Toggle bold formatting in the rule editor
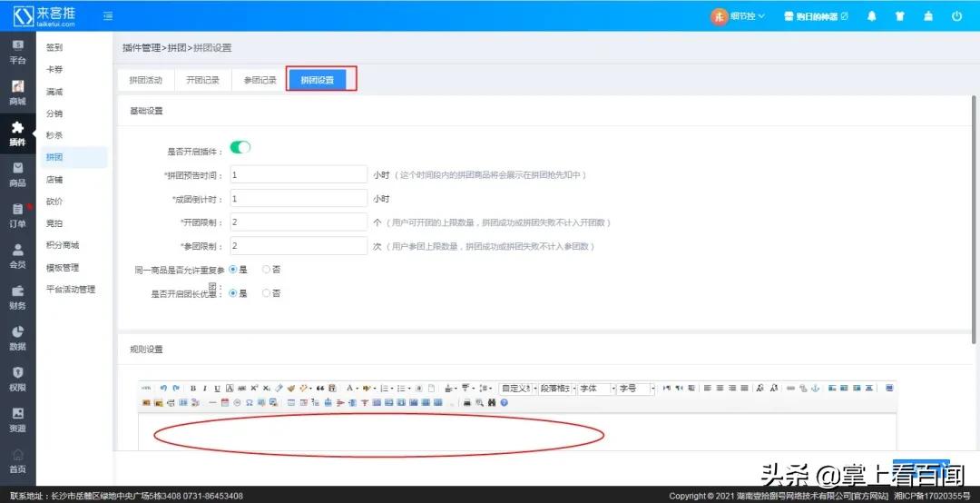Viewport: 980px width, 503px height. (193, 389)
